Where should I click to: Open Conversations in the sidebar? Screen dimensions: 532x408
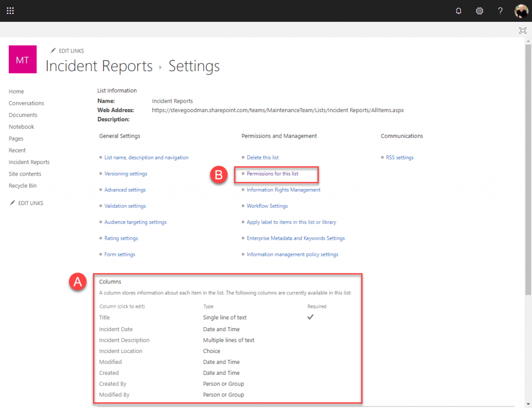click(26, 103)
